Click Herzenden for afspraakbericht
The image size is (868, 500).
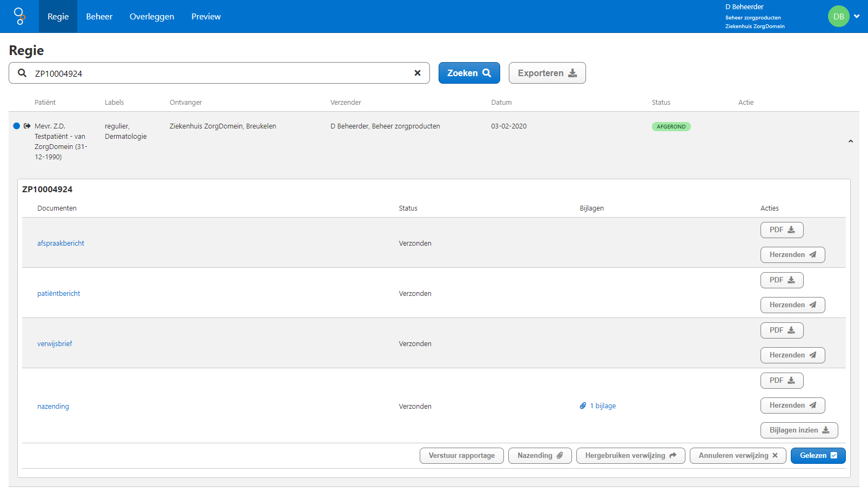tap(792, 255)
